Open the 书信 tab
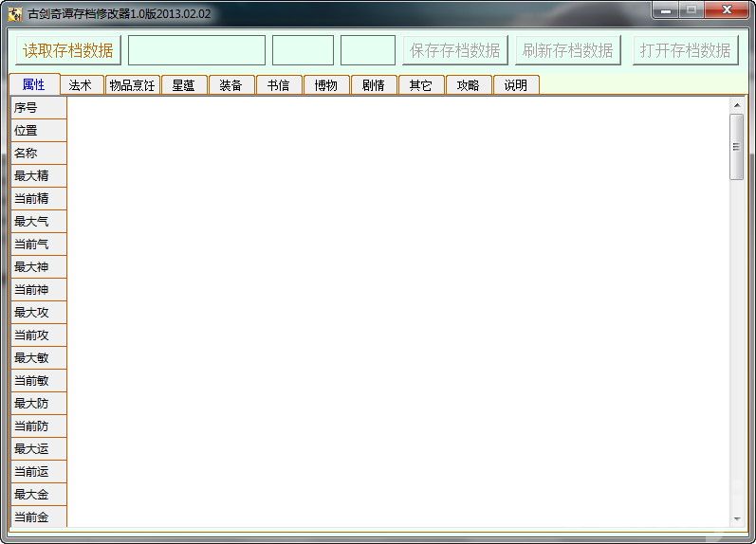This screenshot has width=756, height=544. pyautogui.click(x=278, y=85)
